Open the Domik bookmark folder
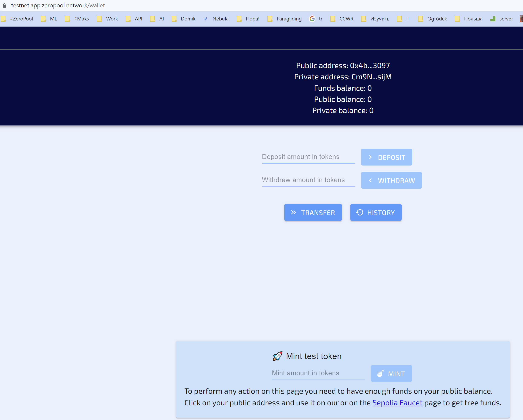The height and width of the screenshot is (420, 523). point(184,19)
